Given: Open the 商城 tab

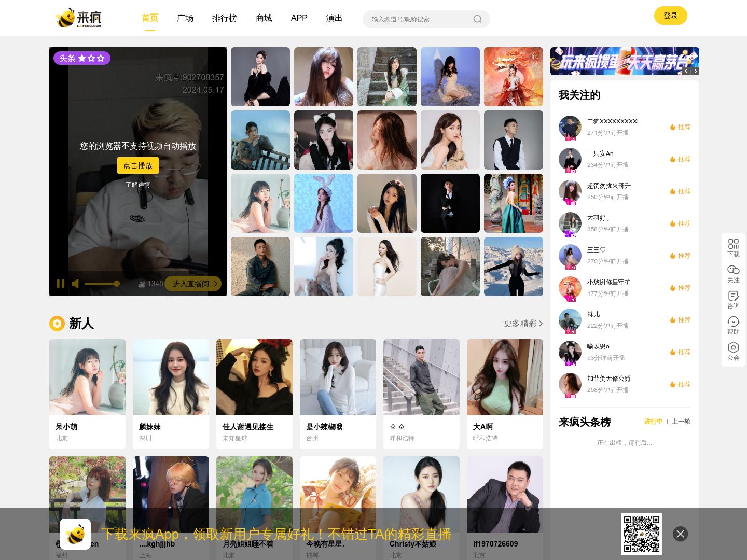Looking at the screenshot, I should point(264,18).
